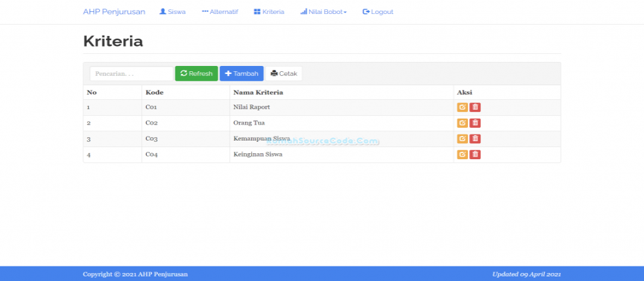The height and width of the screenshot is (281, 644).
Task: Focus the Pencarian search field
Action: point(131,73)
